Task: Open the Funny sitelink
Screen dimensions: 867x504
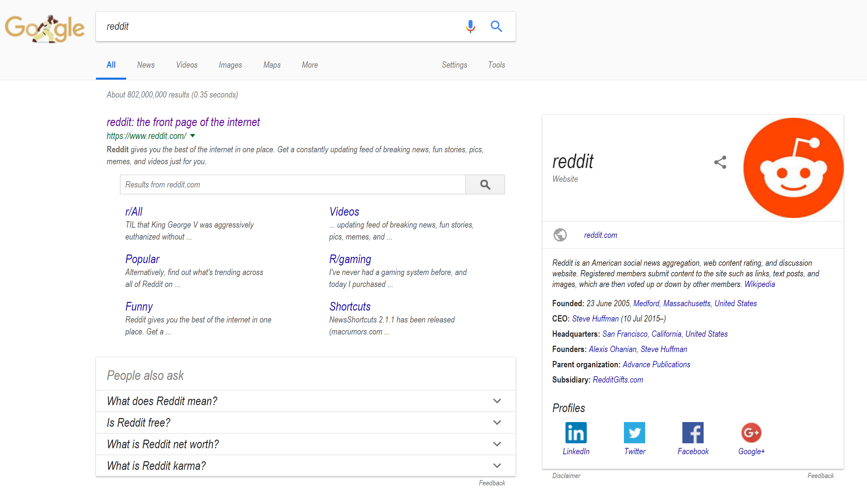Action: pyautogui.click(x=139, y=307)
